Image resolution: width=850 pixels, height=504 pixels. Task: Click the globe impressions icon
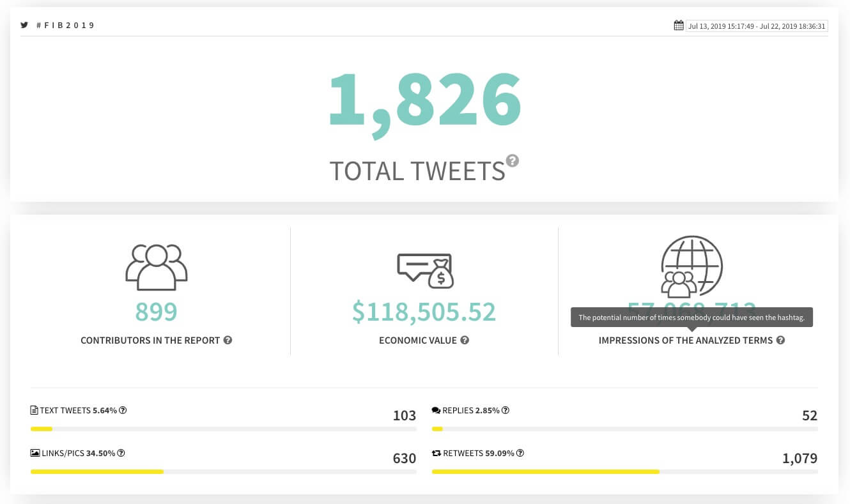[692, 265]
